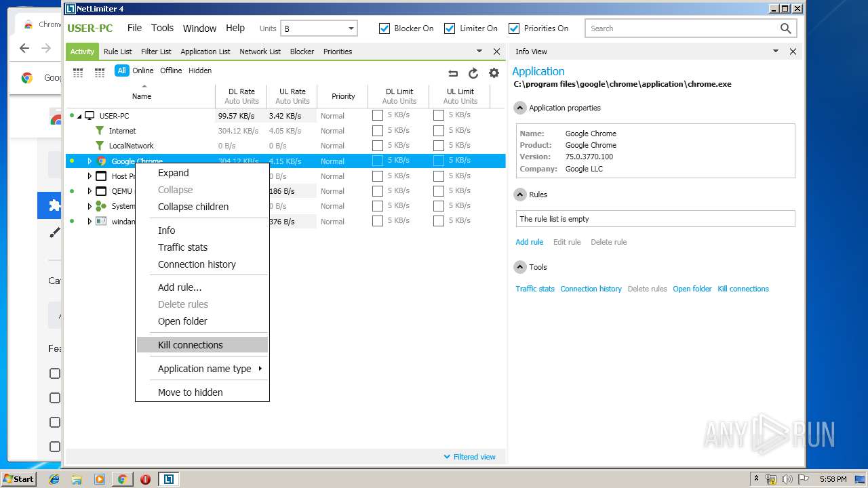The image size is (868, 488).
Task: Collapse the Tools section
Action: (x=520, y=267)
